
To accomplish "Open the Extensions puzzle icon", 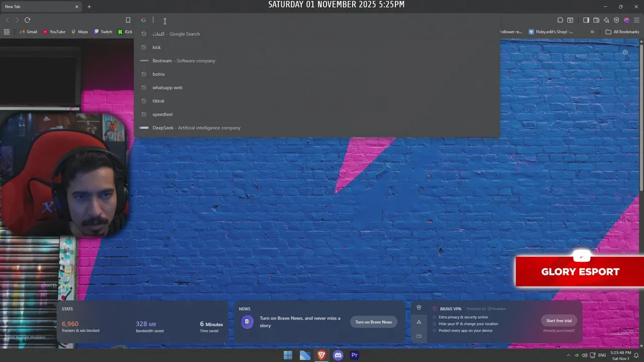I will point(560,20).
